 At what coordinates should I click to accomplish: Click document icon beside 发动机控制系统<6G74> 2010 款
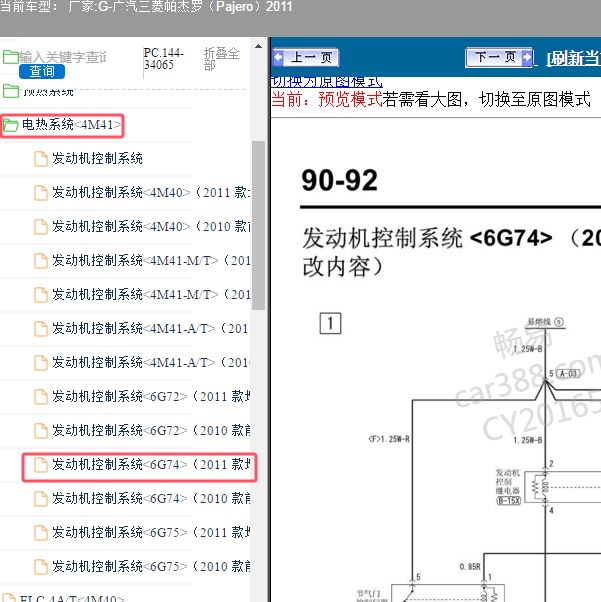pyautogui.click(x=41, y=499)
